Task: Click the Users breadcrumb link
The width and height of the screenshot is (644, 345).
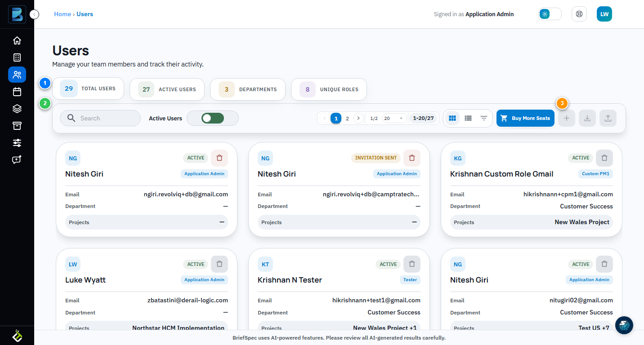Action: click(85, 14)
